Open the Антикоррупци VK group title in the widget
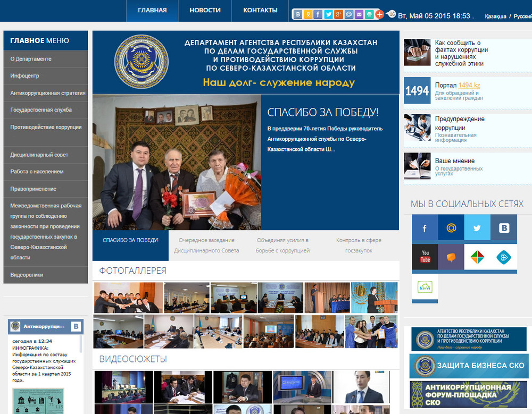Screen dimensions: 532x414 coord(44,326)
